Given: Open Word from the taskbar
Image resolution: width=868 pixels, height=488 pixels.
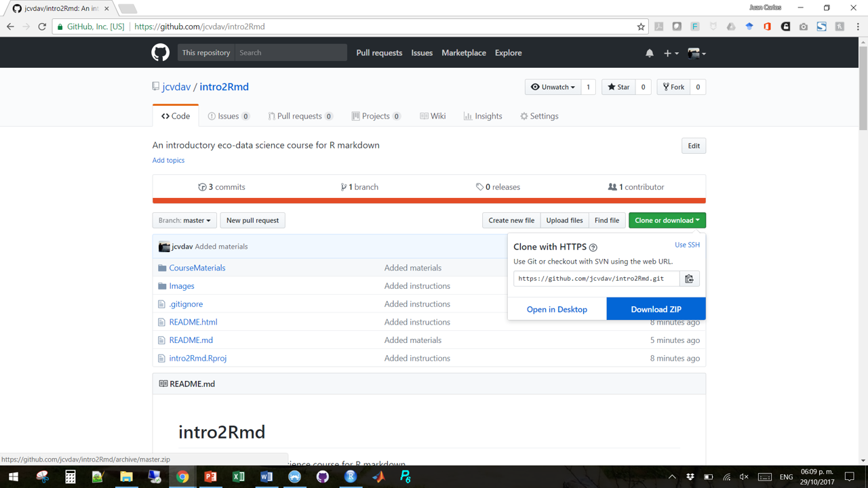Looking at the screenshot, I should pos(267,477).
